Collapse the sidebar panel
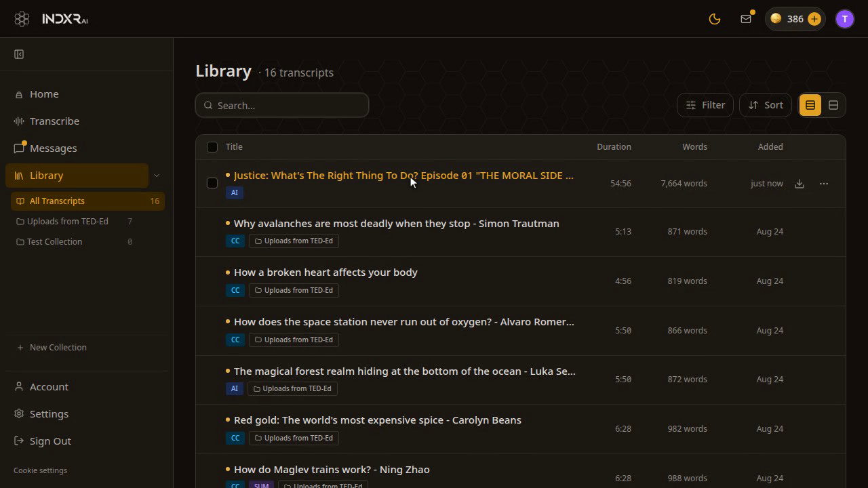 pyautogui.click(x=19, y=54)
